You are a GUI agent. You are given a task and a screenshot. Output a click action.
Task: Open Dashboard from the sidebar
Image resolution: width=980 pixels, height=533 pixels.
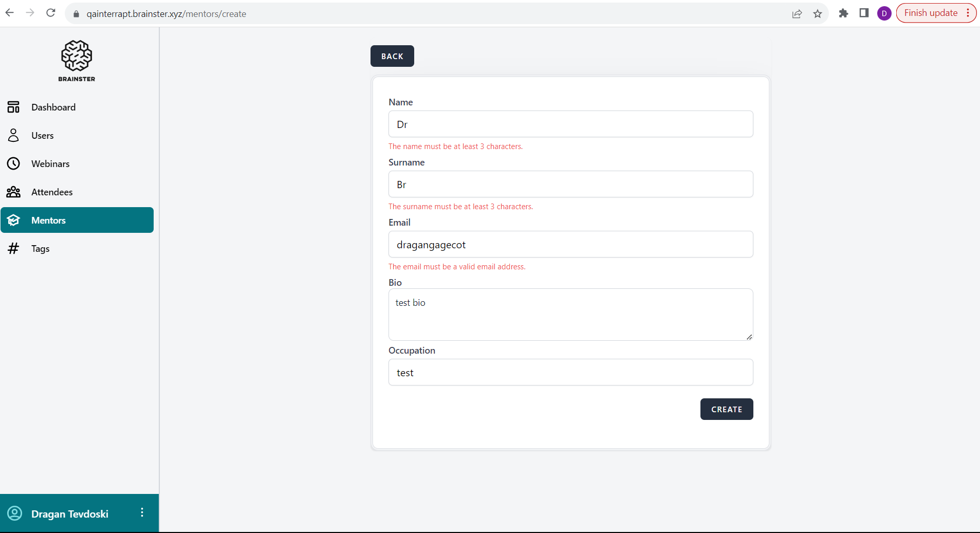click(53, 107)
